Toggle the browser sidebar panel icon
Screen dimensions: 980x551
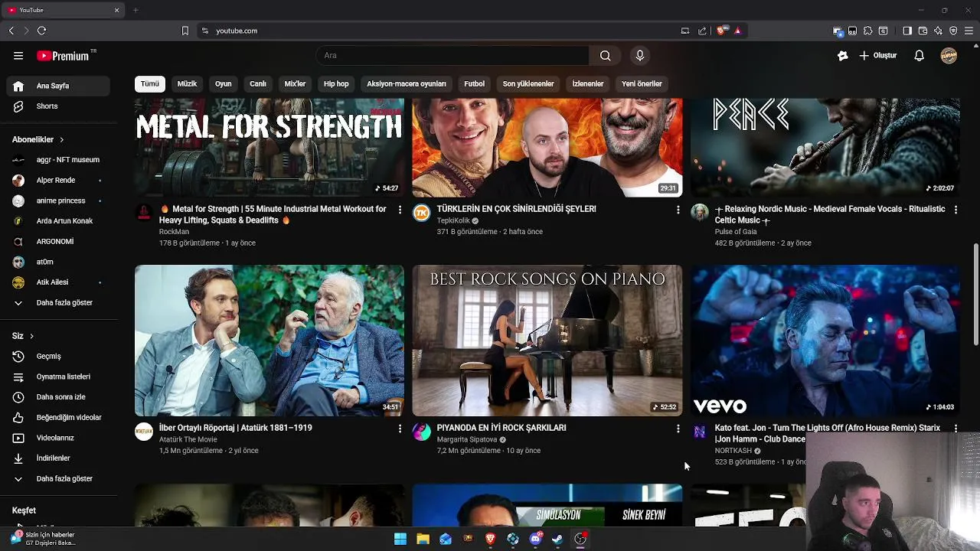(x=907, y=31)
